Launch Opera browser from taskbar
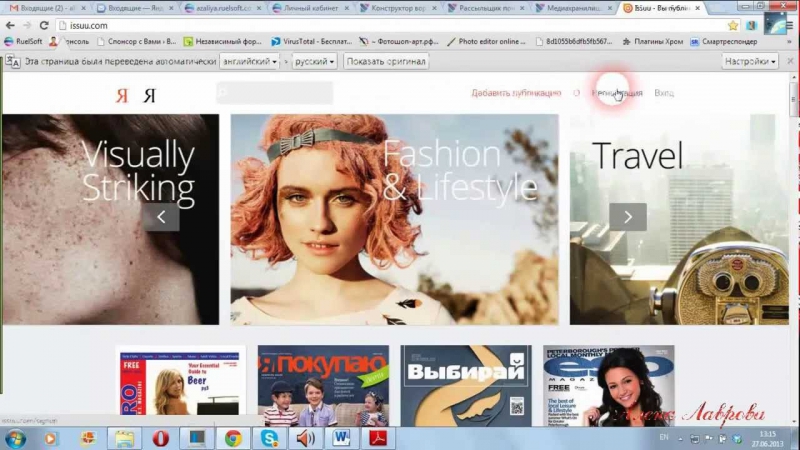This screenshot has width=800, height=450. pos(161,439)
